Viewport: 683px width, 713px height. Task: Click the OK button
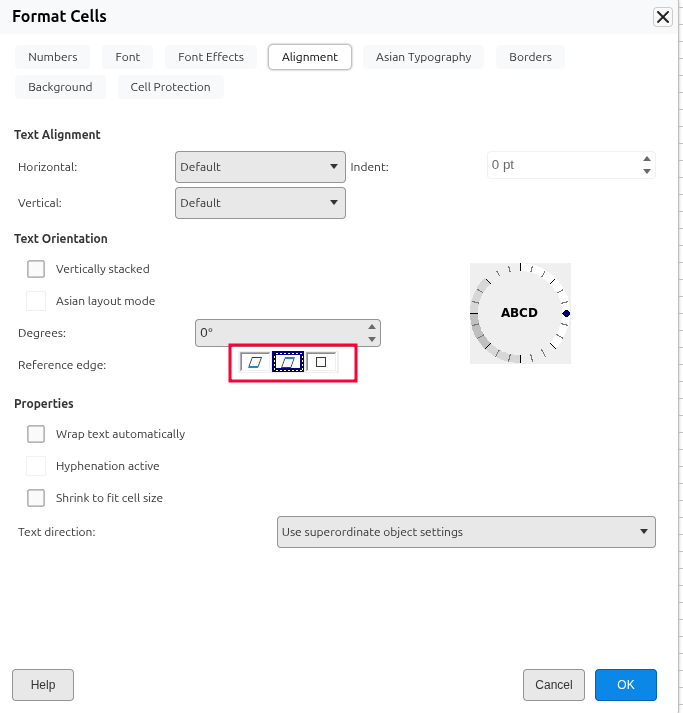[x=625, y=685]
